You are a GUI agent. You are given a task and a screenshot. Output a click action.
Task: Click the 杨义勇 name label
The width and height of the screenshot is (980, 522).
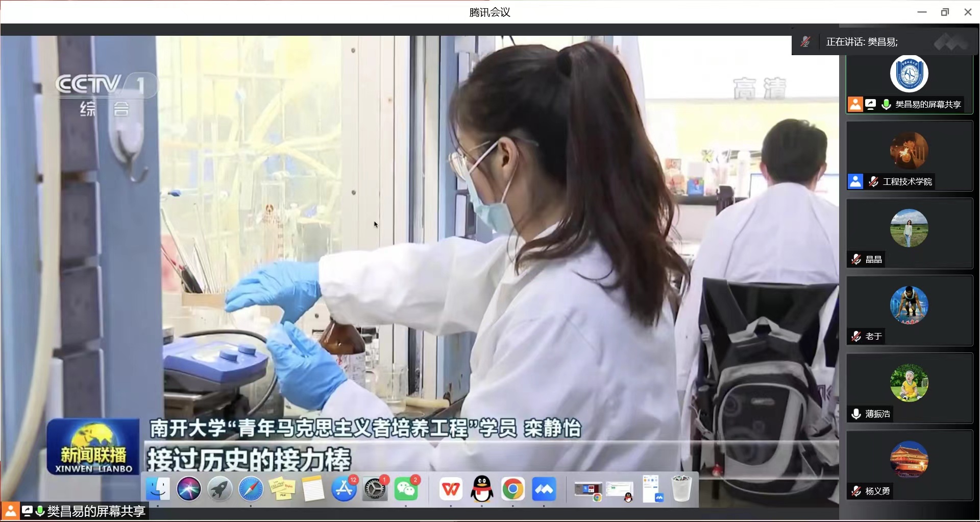tap(878, 491)
